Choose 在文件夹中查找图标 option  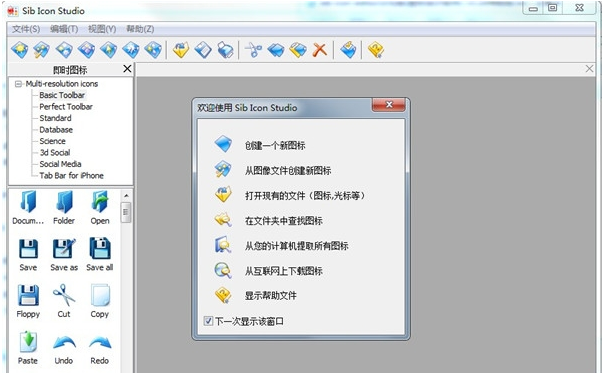tap(284, 220)
